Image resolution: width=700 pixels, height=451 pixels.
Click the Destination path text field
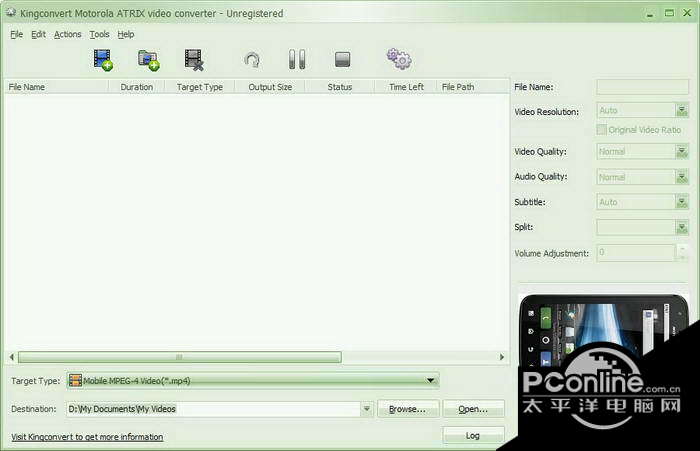coord(213,409)
